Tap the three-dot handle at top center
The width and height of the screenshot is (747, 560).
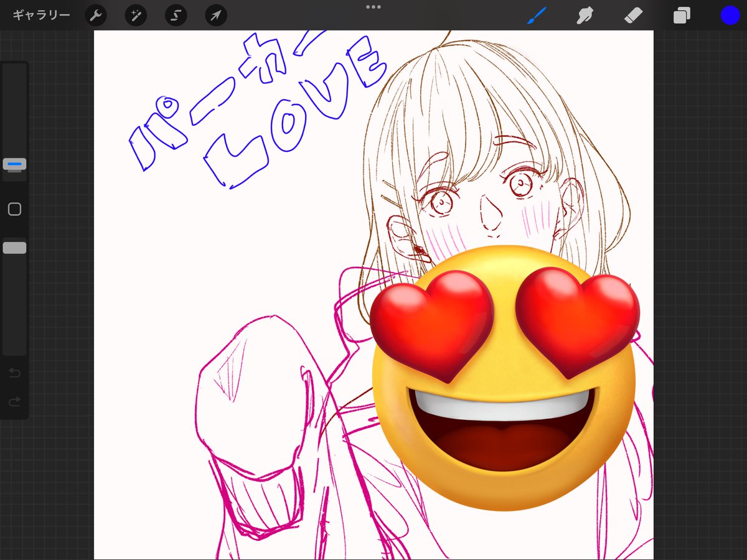374,7
